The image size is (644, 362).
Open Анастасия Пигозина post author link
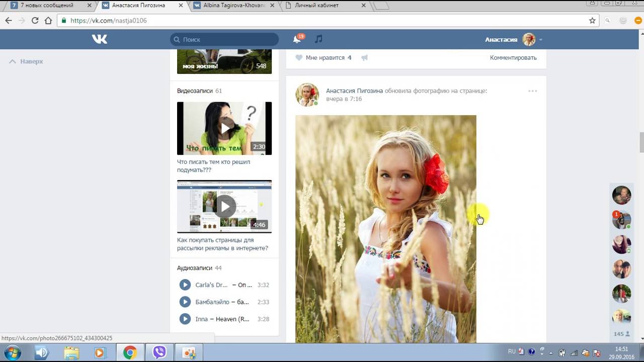click(355, 91)
